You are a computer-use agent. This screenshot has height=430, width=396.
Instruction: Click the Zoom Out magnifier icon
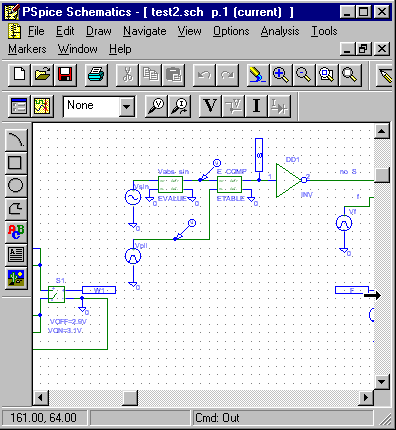(304, 75)
